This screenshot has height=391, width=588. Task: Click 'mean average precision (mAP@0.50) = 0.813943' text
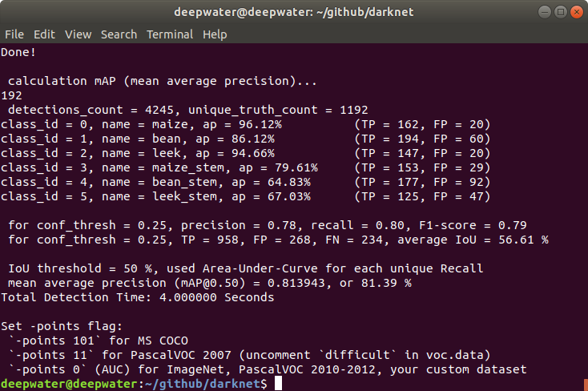[x=166, y=283]
